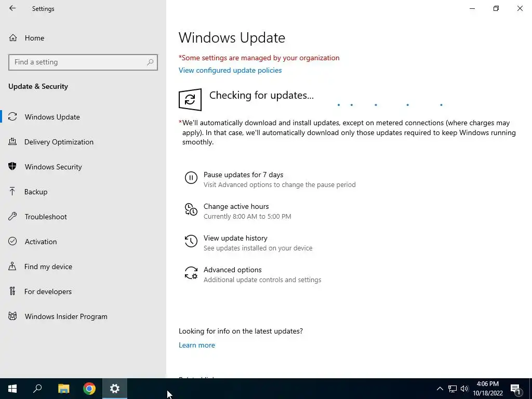The image size is (532, 399).
Task: Click the back arrow in Settings header
Action: 12,8
